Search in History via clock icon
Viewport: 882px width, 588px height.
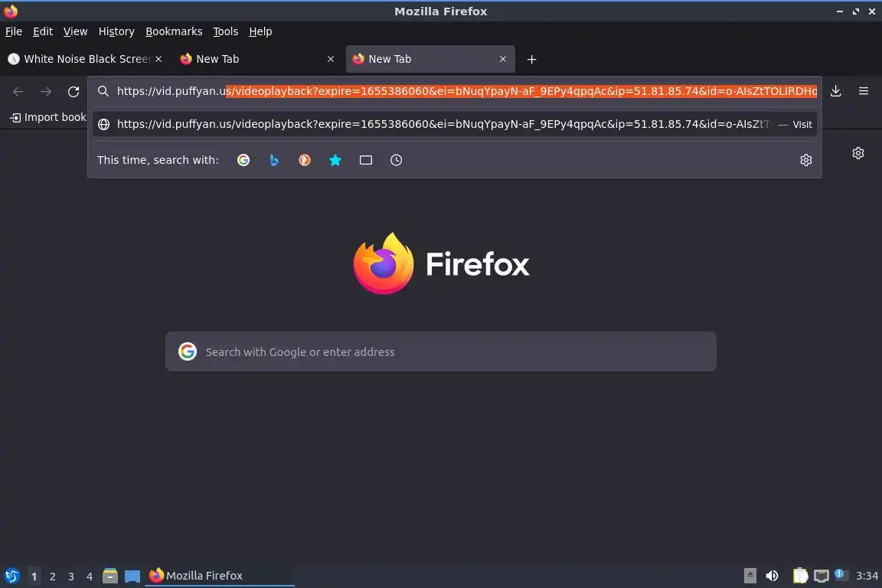coord(396,160)
